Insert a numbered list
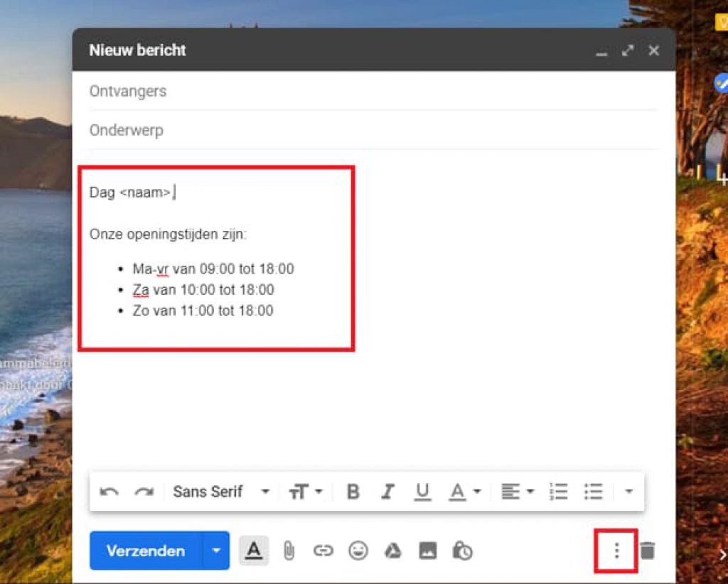 click(558, 492)
